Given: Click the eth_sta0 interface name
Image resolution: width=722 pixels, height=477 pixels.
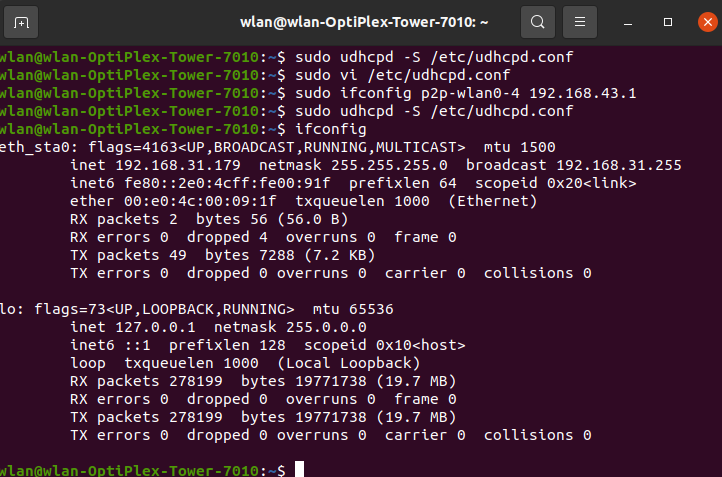Looking at the screenshot, I should pyautogui.click(x=38, y=147).
